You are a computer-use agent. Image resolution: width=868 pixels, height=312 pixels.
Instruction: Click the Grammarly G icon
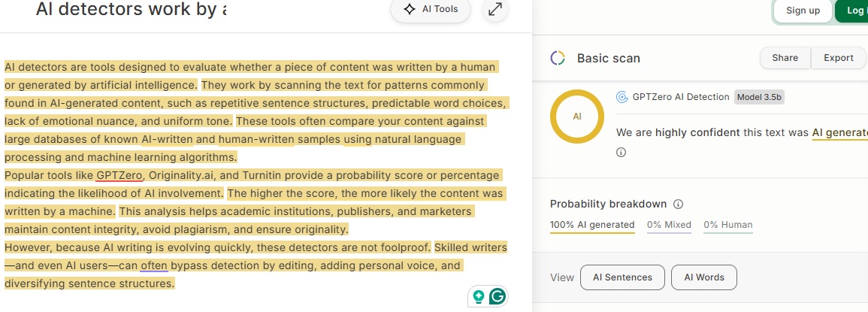click(498, 296)
